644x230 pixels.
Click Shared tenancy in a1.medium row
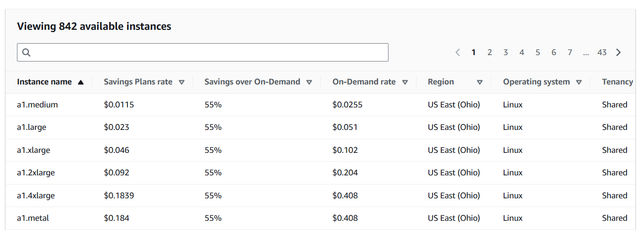pos(615,105)
